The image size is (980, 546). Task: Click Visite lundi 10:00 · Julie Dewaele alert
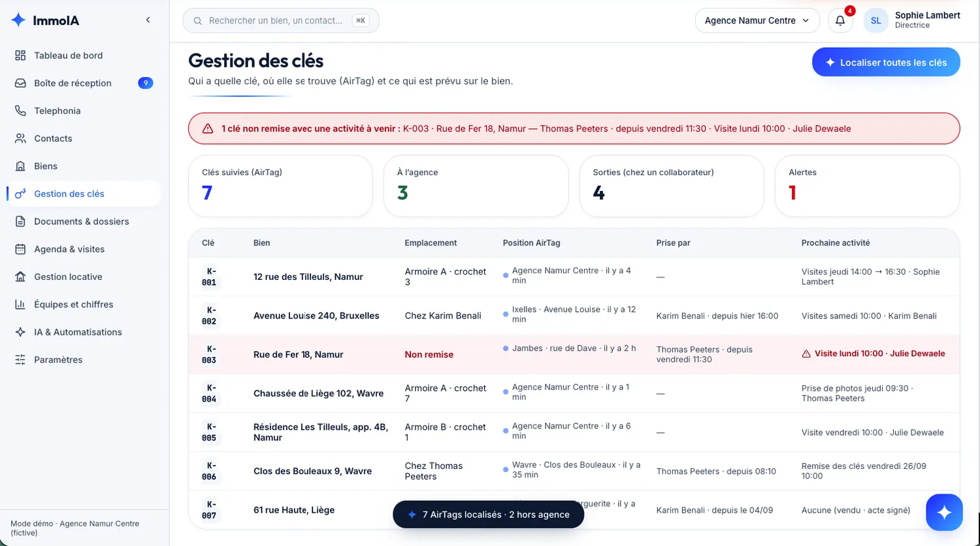tap(874, 354)
